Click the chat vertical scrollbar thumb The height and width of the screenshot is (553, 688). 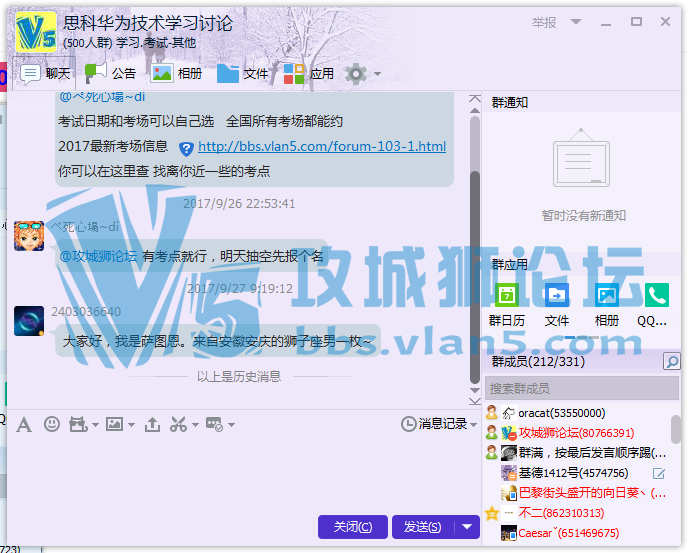(475, 276)
